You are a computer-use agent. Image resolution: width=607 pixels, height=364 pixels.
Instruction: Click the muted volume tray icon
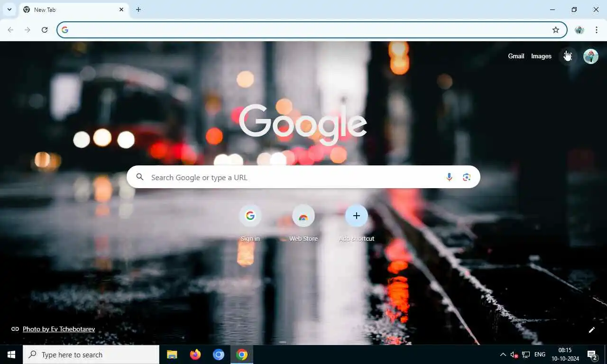[x=515, y=355]
